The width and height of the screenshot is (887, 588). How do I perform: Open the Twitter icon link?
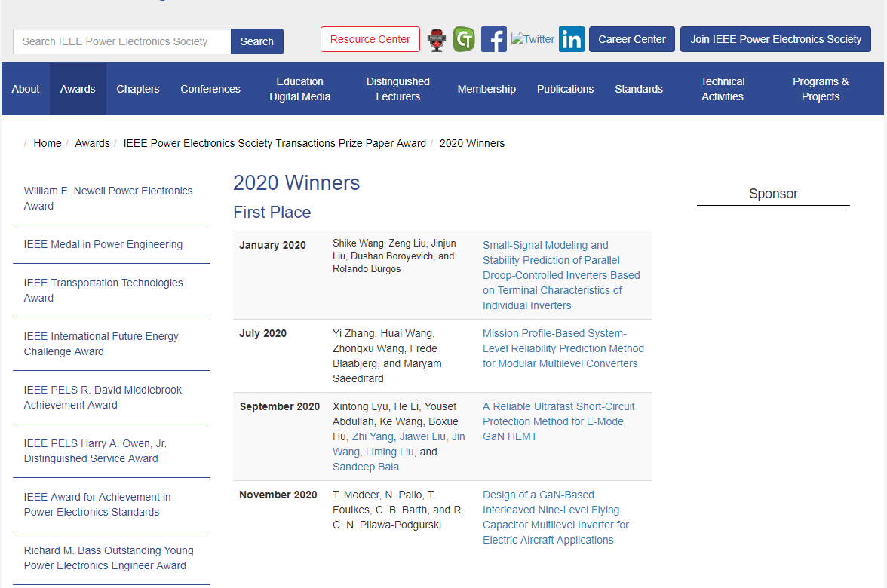coord(533,39)
